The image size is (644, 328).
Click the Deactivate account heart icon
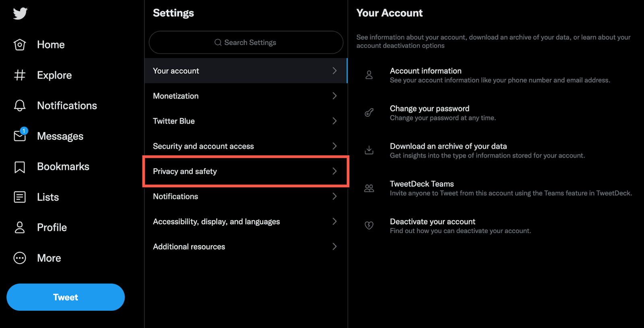coord(369,225)
